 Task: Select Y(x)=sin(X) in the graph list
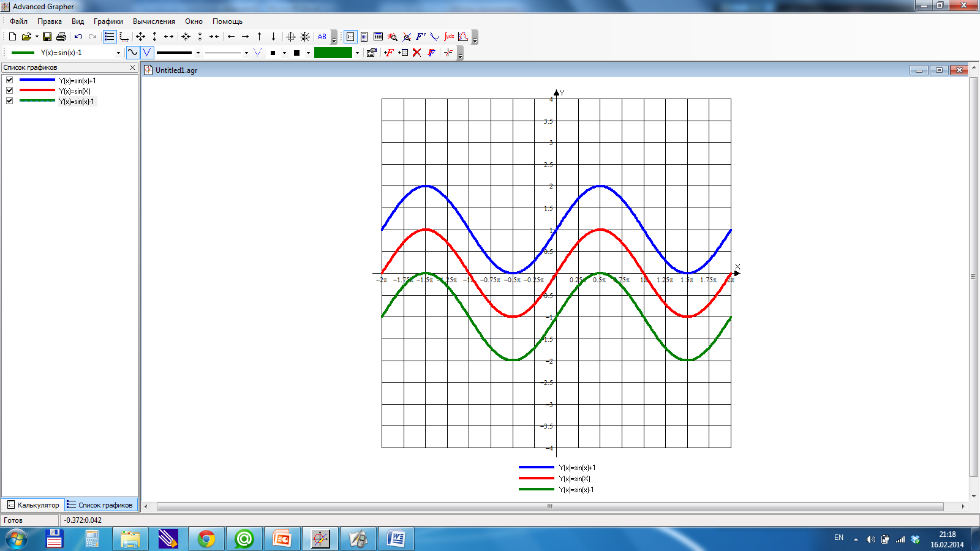[75, 91]
